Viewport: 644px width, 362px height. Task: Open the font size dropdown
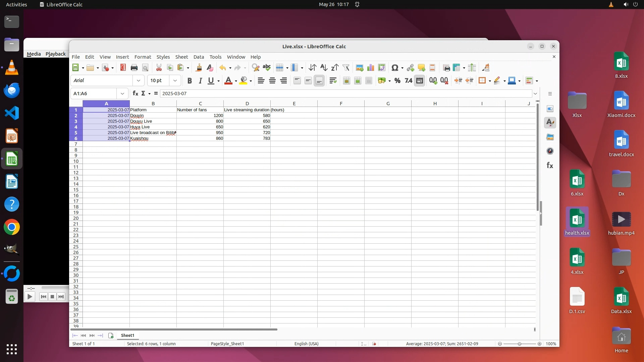coord(175,80)
